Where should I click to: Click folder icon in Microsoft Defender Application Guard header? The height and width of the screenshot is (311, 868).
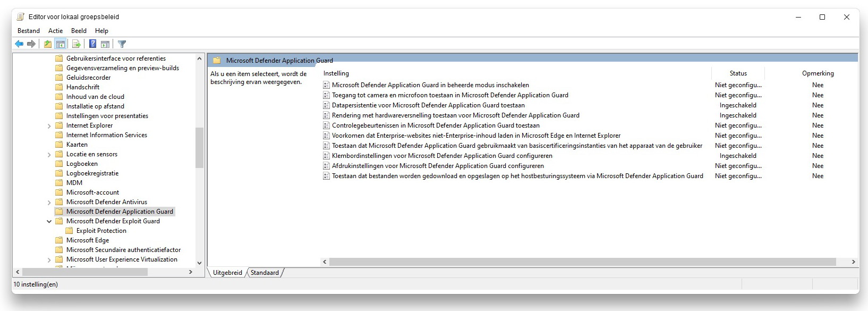217,61
